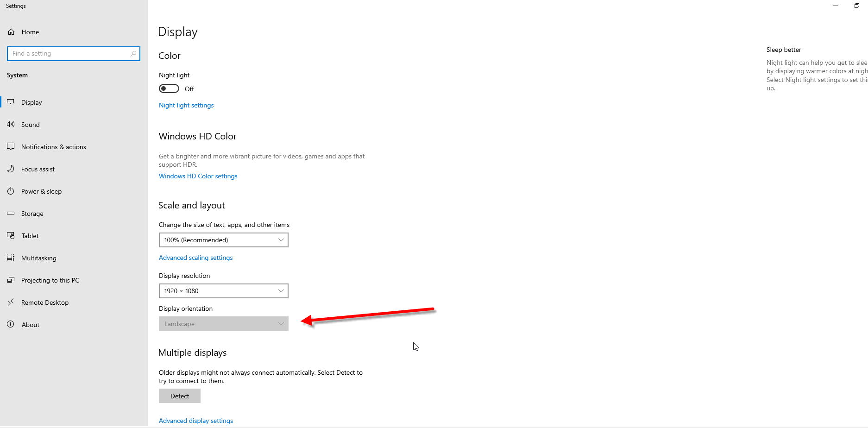Click the Home icon in sidebar
Viewport: 868px width, 428px height.
click(11, 32)
